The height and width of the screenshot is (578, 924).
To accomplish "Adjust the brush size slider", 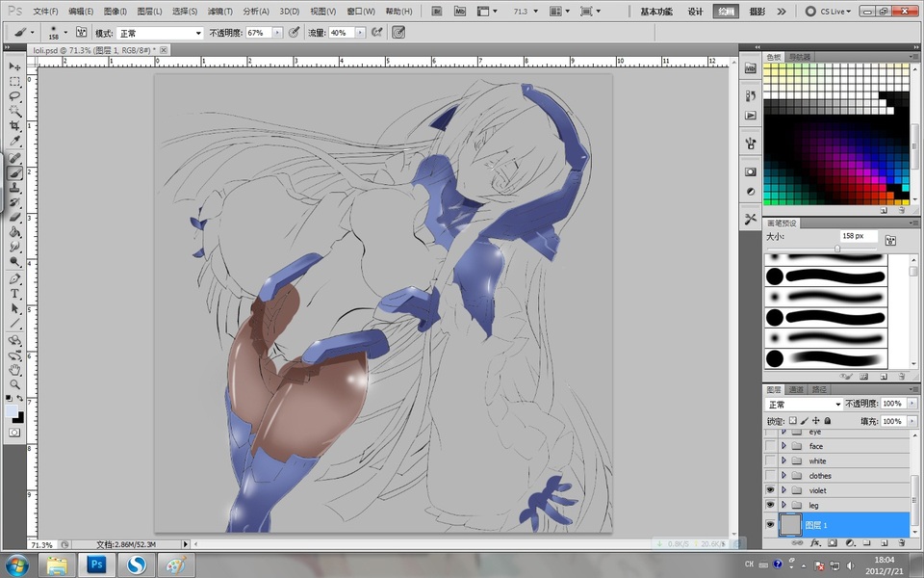I will [x=836, y=249].
